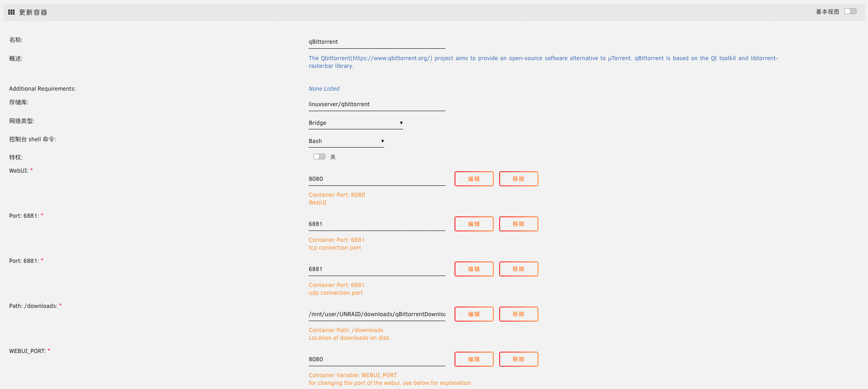Click the 更新容器 page title
Screen dimensions: 868x389
tap(33, 12)
